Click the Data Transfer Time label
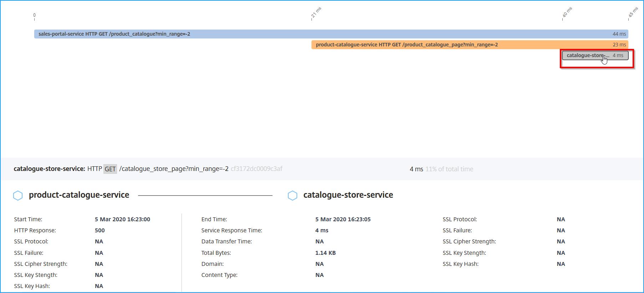Screen dimensions: 644x293 pyautogui.click(x=227, y=242)
